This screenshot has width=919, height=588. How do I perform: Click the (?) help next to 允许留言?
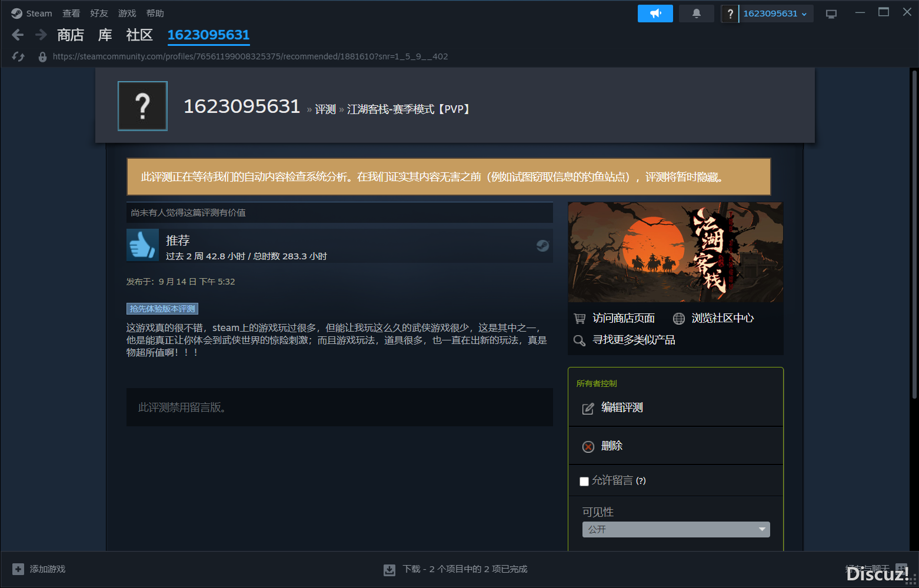[x=641, y=481]
